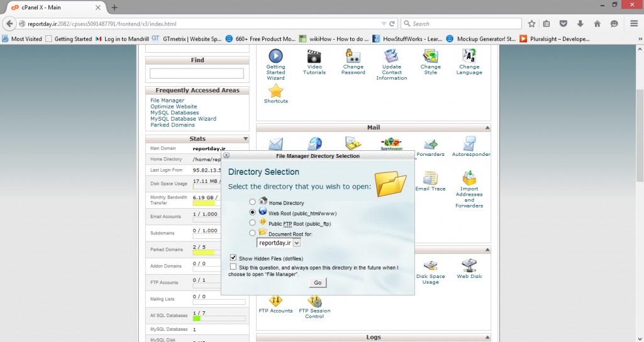Open the Web Disk icon
This screenshot has height=342, width=644.
(x=469, y=265)
